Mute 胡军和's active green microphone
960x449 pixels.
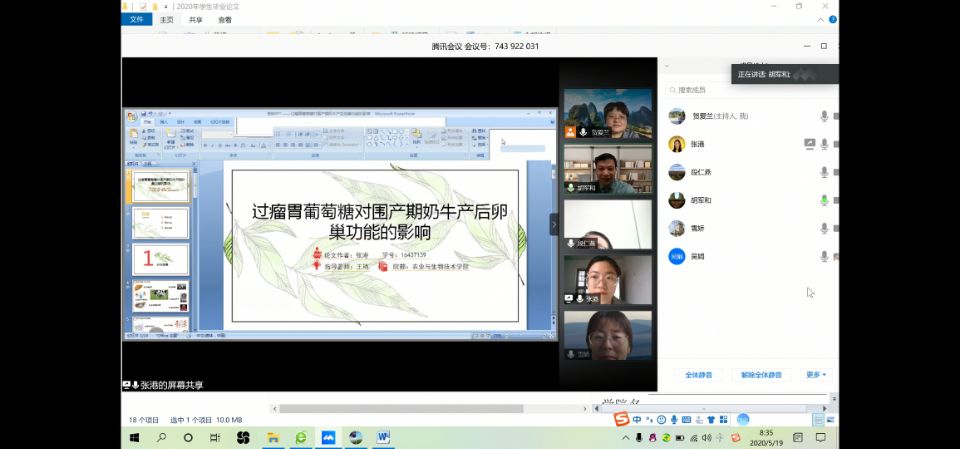pyautogui.click(x=824, y=200)
